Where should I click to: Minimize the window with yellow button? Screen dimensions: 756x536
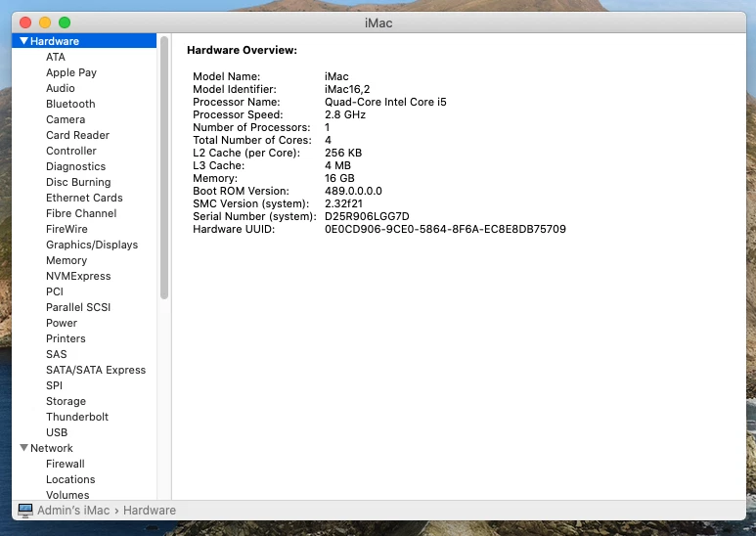click(45, 22)
